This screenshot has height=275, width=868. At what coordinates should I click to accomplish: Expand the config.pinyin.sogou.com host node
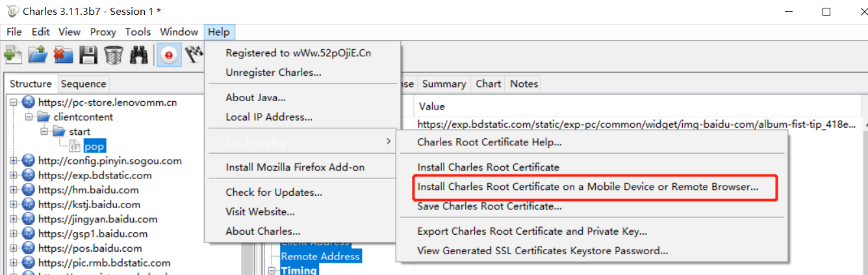pyautogui.click(x=14, y=161)
